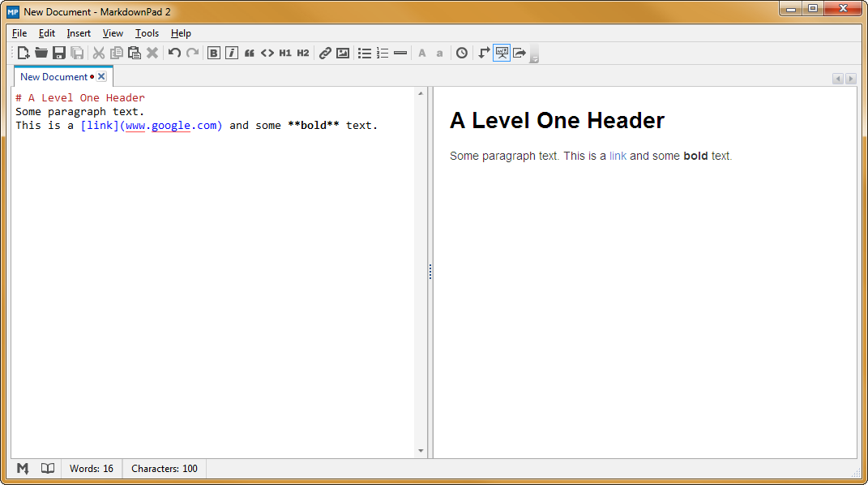This screenshot has width=868, height=485.
Task: Open the tab scroll arrow on the right
Action: 851,78
